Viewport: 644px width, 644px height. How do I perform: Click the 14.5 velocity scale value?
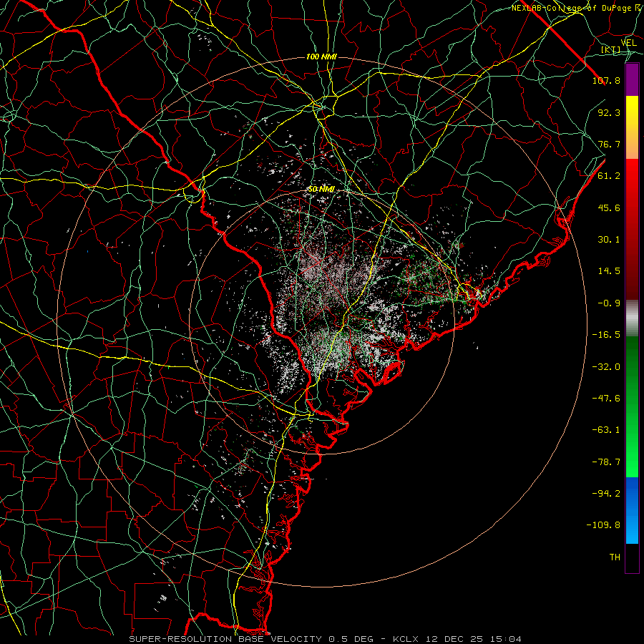click(x=609, y=271)
